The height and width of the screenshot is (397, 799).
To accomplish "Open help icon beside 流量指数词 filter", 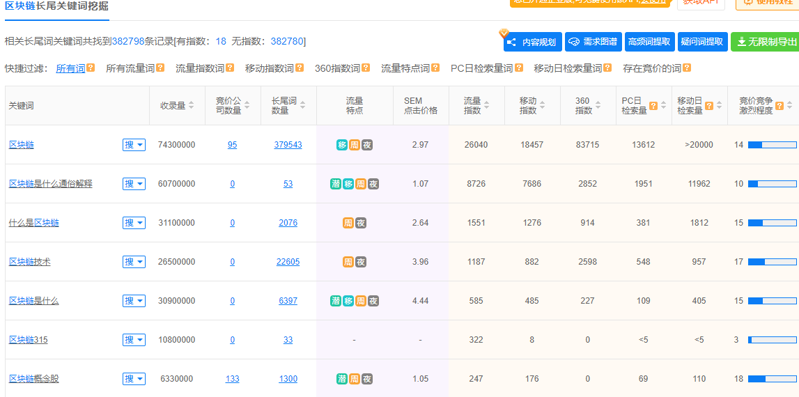I will click(x=230, y=68).
